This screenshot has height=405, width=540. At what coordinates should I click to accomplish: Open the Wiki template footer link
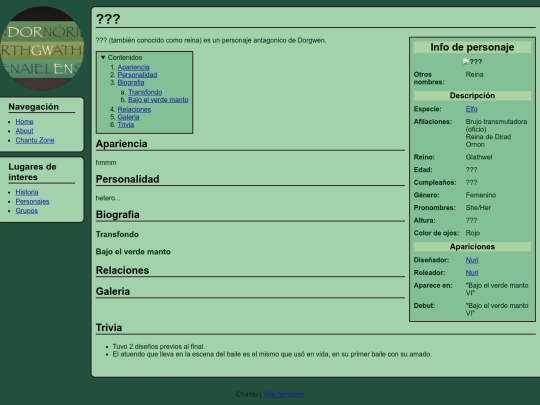pos(283,394)
